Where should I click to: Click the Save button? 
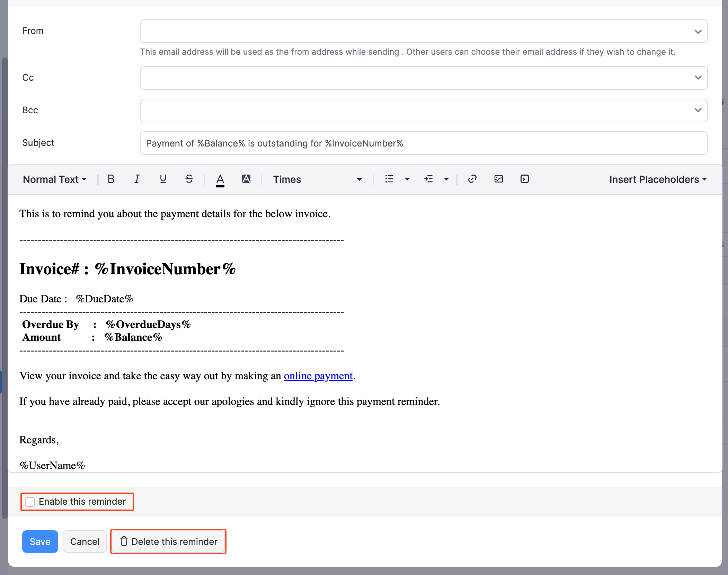[x=40, y=541]
